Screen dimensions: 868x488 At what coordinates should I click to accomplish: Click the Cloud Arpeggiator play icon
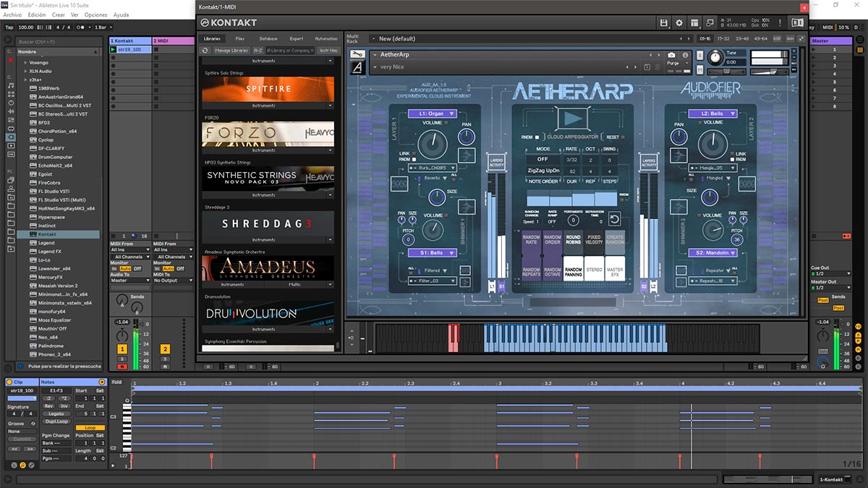pyautogui.click(x=572, y=119)
